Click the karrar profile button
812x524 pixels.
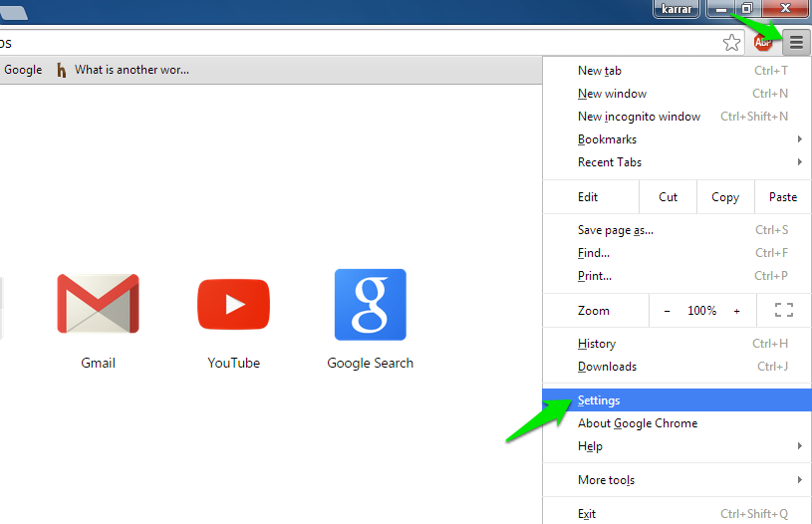[677, 9]
